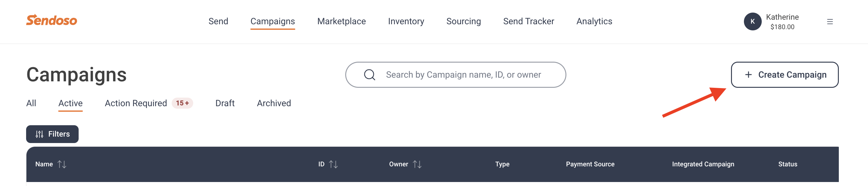Select the Draft tab
868x186 pixels.
(225, 103)
